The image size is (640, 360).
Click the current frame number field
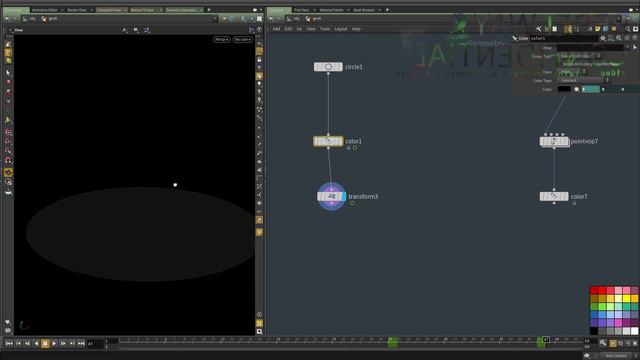(95, 344)
